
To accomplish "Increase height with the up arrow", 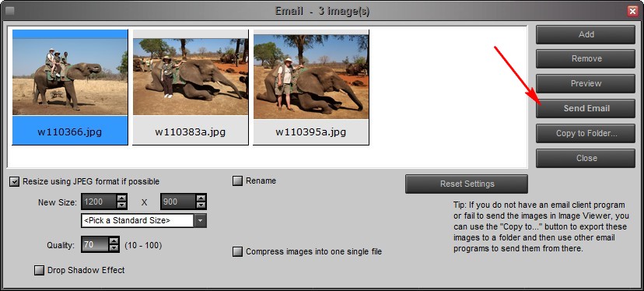I will click(x=201, y=198).
